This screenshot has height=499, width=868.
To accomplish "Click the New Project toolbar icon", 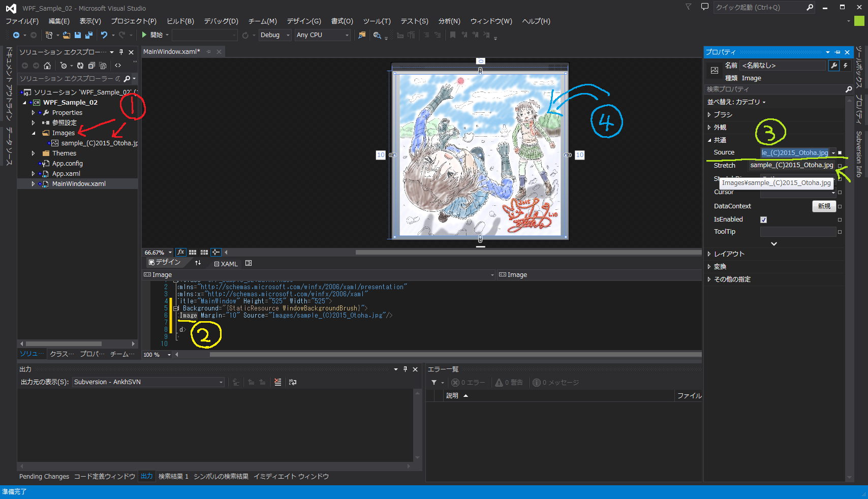I will pos(49,35).
